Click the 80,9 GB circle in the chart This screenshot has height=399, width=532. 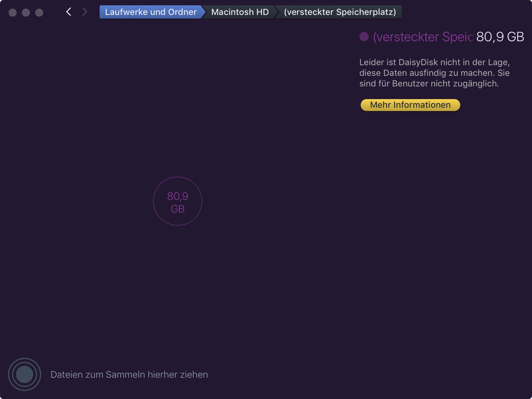[x=178, y=201]
